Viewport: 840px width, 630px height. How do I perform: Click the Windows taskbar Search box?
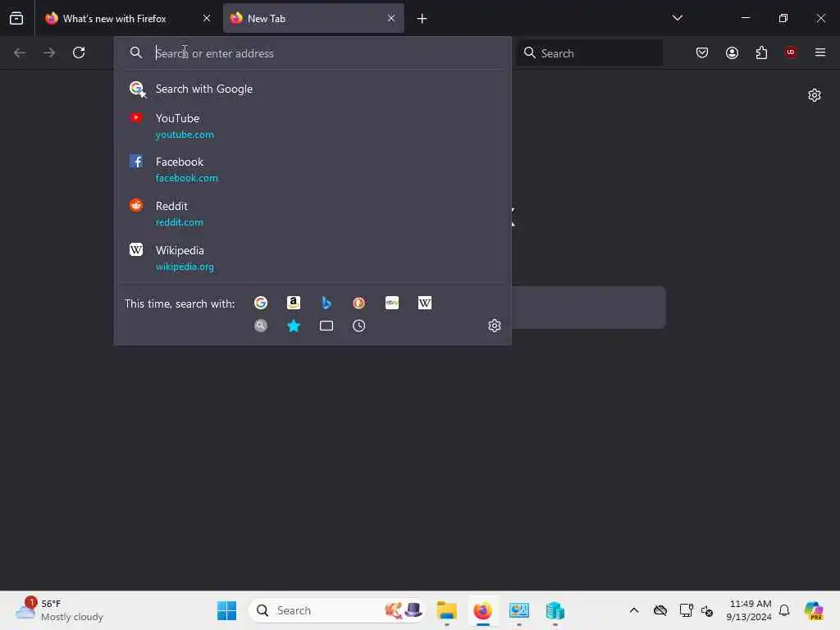pos(337,610)
